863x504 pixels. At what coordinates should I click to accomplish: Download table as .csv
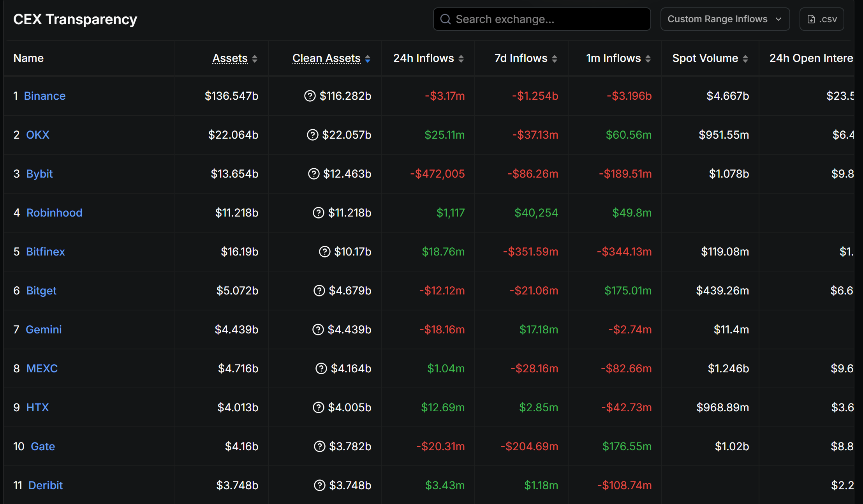tap(822, 19)
